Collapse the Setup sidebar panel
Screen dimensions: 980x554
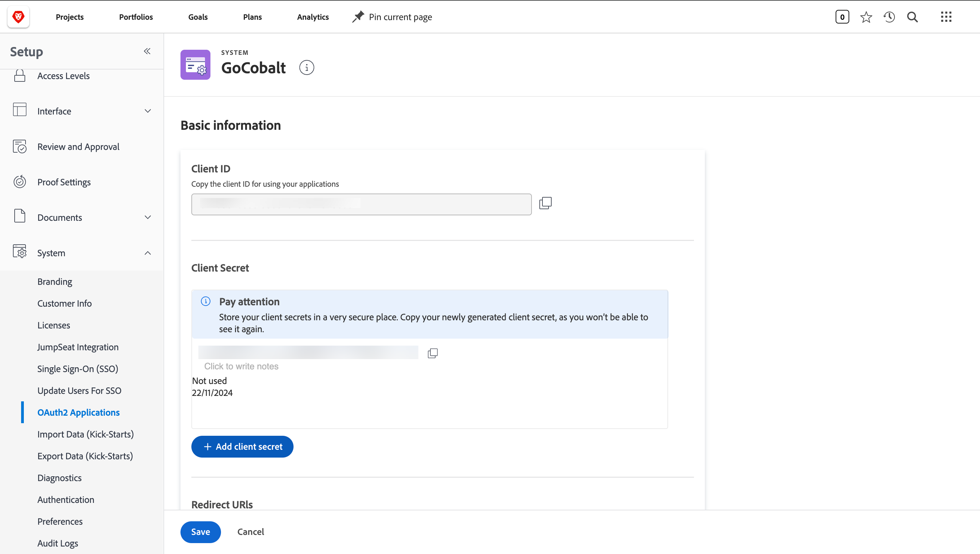click(147, 51)
